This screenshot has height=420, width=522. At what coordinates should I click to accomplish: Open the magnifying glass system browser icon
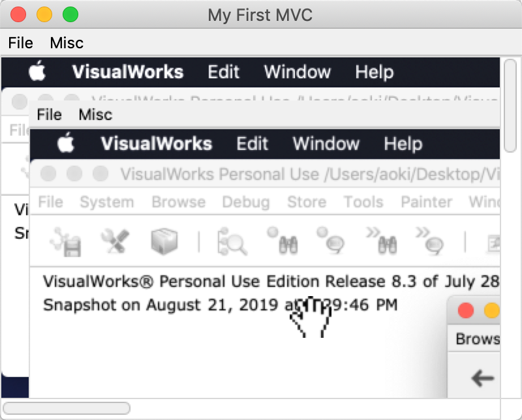tap(232, 242)
